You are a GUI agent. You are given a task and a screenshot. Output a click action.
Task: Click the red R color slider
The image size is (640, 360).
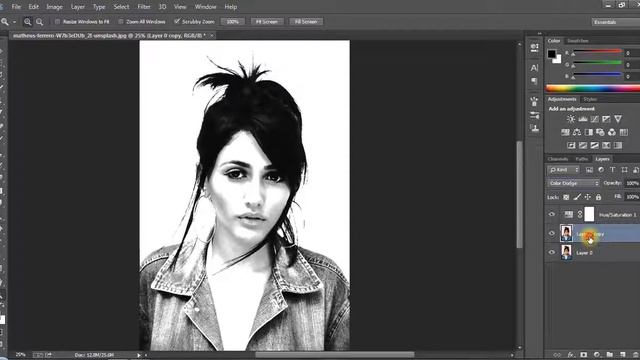597,51
